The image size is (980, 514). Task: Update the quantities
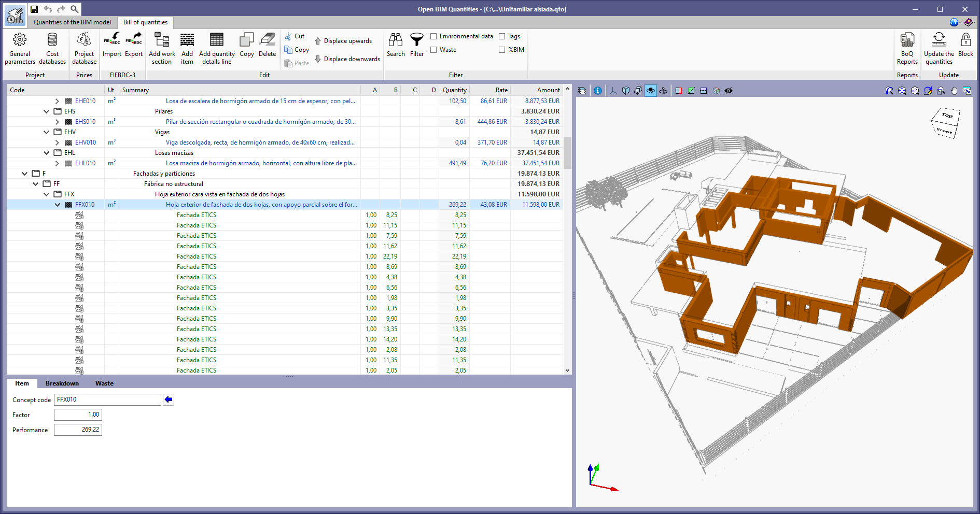939,49
